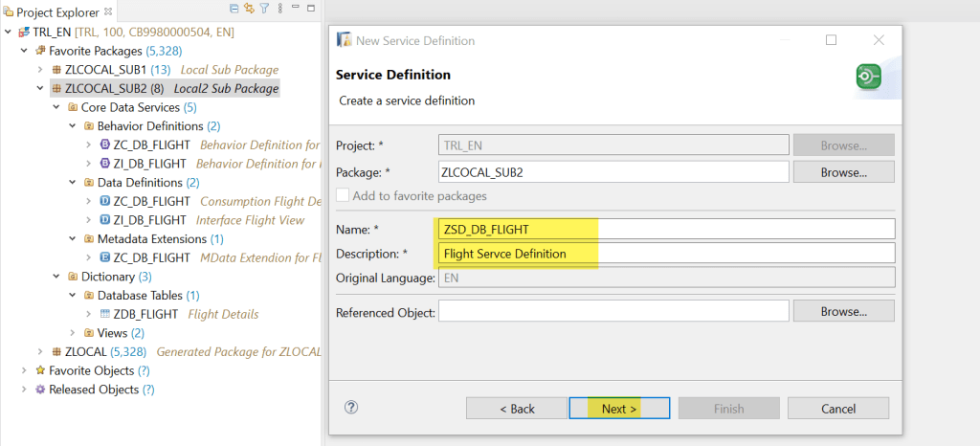Browse for a Referenced Object

842,311
